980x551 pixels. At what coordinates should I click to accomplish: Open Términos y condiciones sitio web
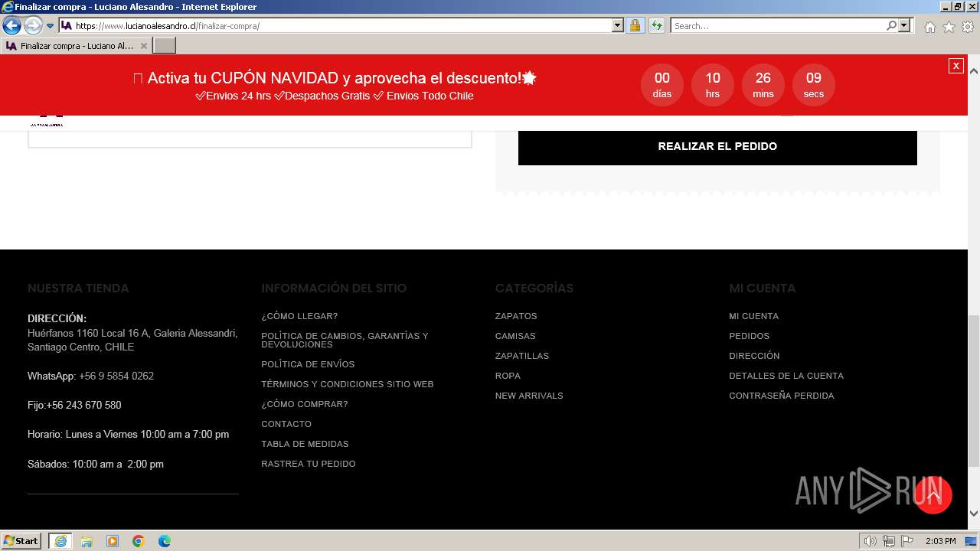pos(348,384)
